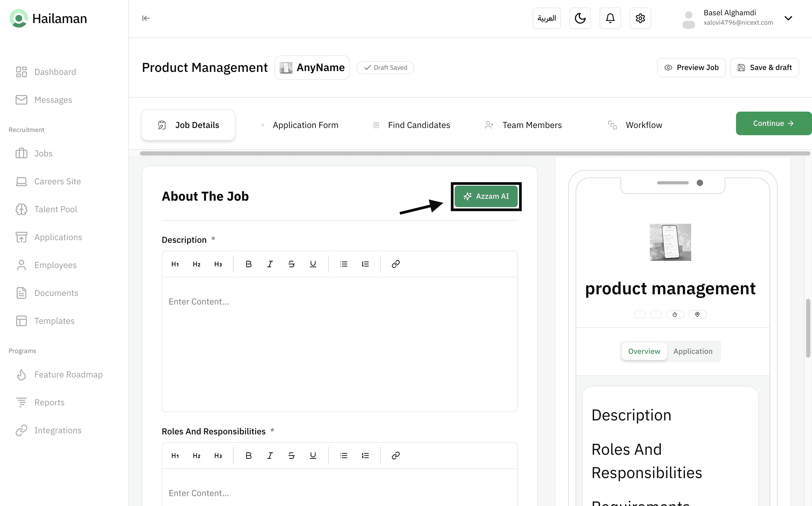The image size is (812, 506).
Task: Toggle dark mode moon icon
Action: 580,18
